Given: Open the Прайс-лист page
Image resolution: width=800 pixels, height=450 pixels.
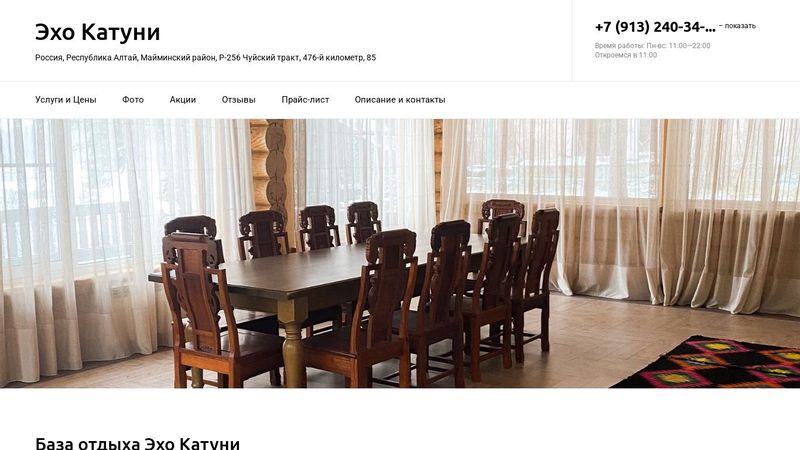Looking at the screenshot, I should (x=305, y=100).
